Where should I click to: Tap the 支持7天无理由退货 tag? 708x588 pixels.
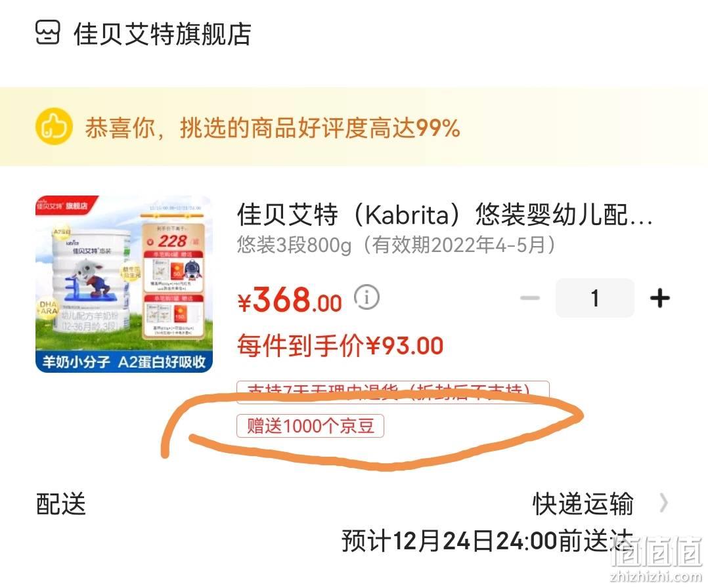coord(393,390)
